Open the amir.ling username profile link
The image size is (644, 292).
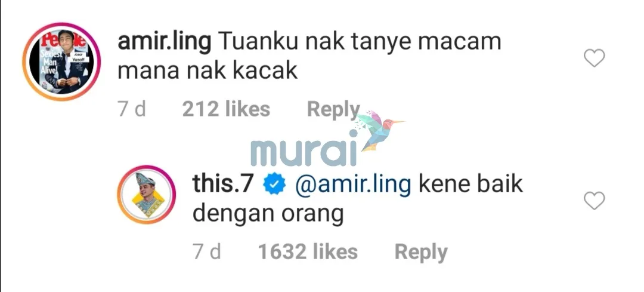[165, 42]
